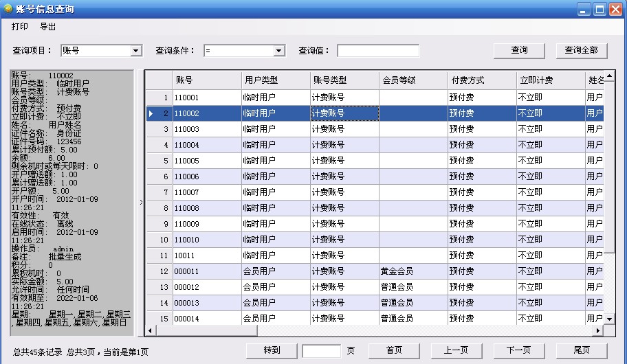Click 黄金会员 in row 12

tap(413, 271)
